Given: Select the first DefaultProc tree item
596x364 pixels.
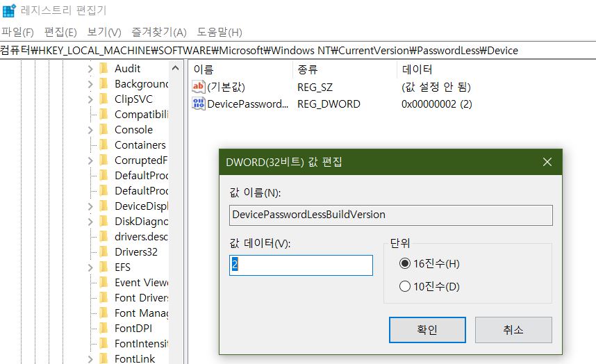Looking at the screenshot, I should click(x=142, y=175).
